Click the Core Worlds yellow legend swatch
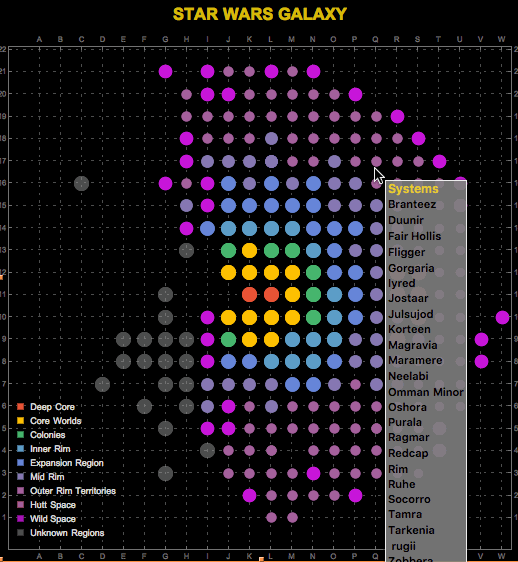This screenshot has height=562, width=518. click(20, 421)
